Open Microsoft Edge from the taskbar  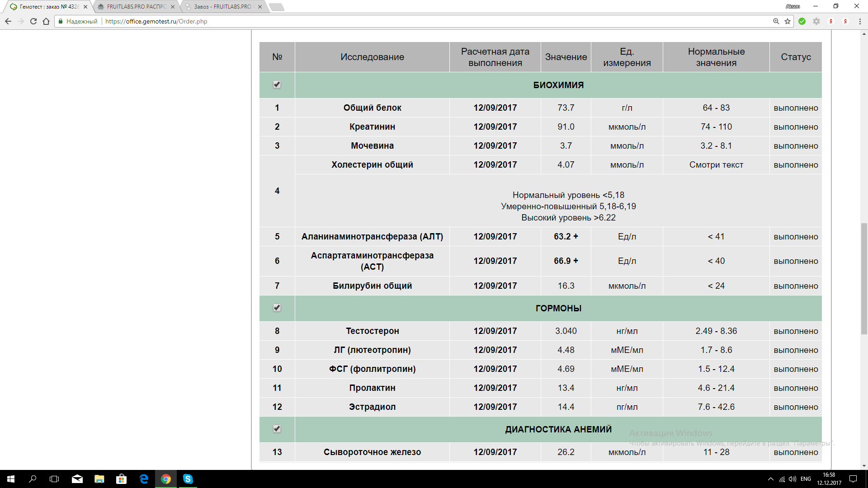coord(144,479)
